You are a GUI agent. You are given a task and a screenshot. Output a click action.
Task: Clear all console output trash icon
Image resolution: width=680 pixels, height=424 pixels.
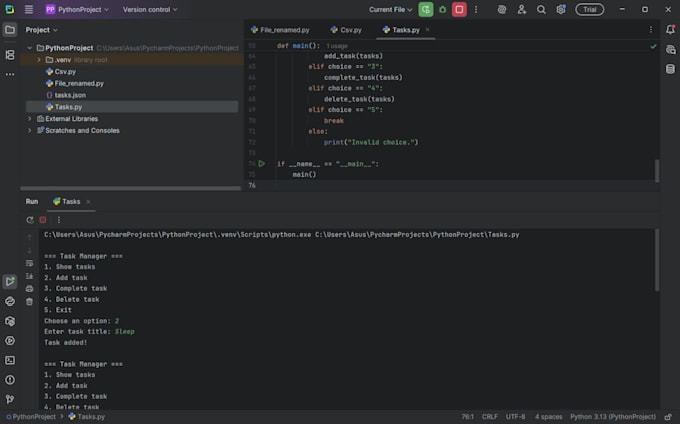pyautogui.click(x=29, y=302)
